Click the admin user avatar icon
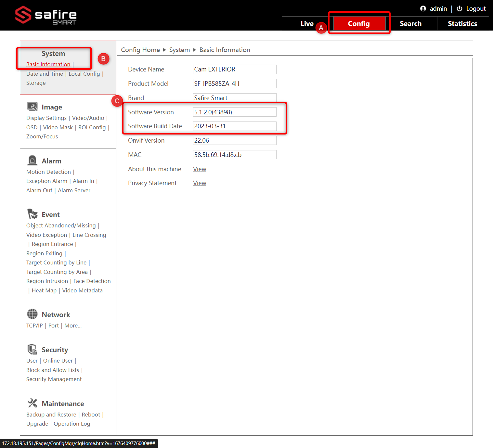 click(x=423, y=9)
